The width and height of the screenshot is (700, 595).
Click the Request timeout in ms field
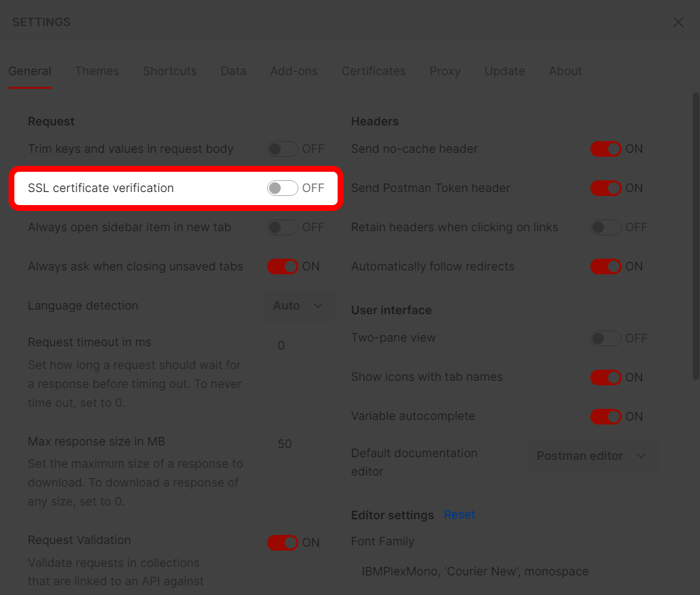pos(302,346)
